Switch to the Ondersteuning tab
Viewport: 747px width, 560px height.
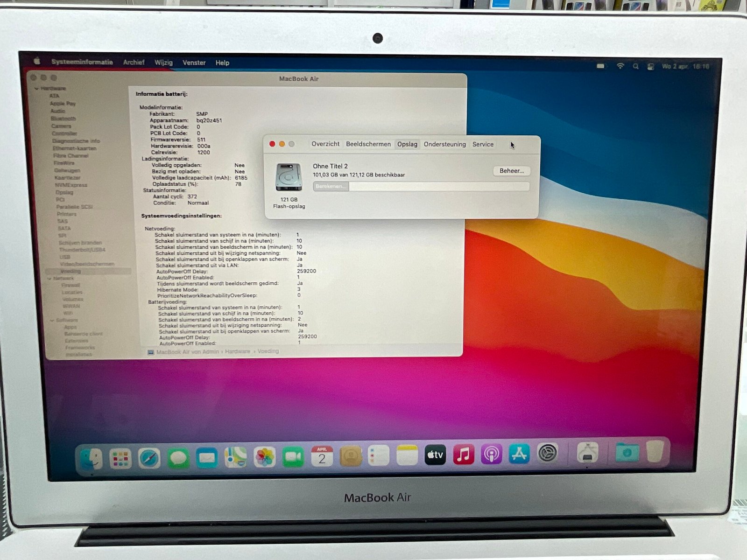point(444,144)
